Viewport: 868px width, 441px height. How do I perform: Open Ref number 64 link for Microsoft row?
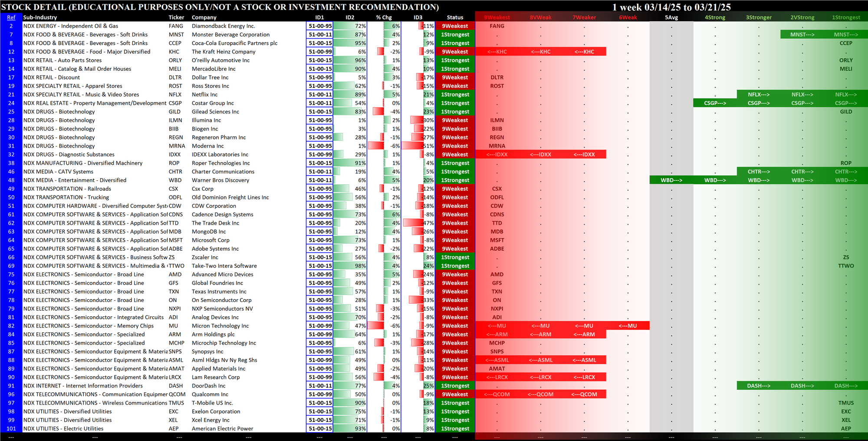(x=11, y=240)
